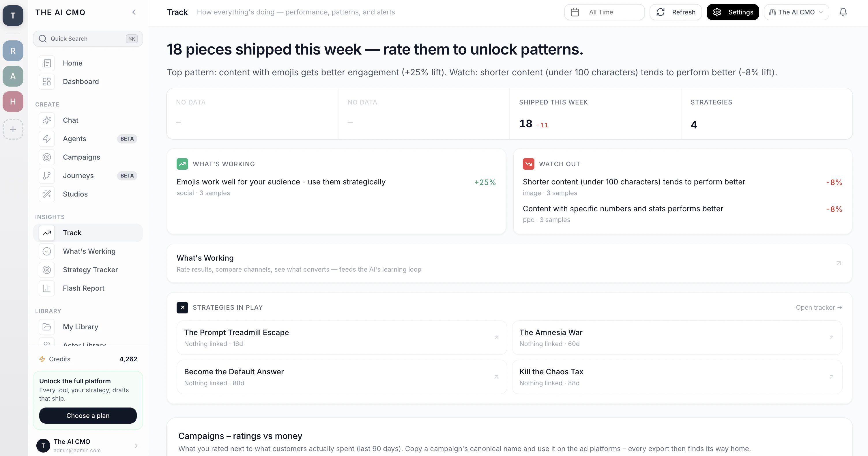Add a new workspace with plus icon
Image resolution: width=868 pixels, height=456 pixels.
(x=13, y=129)
